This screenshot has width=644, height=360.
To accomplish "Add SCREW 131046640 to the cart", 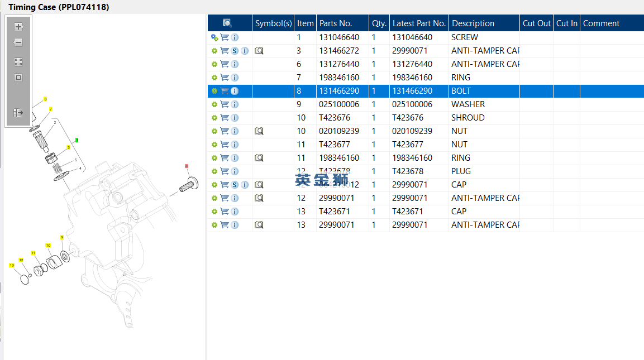I will (225, 37).
